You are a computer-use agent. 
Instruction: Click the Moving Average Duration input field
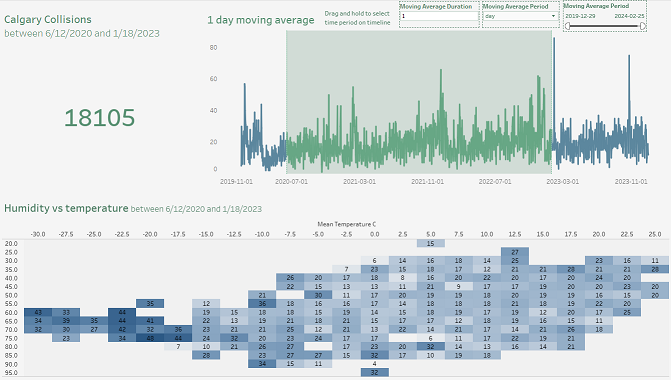click(439, 16)
